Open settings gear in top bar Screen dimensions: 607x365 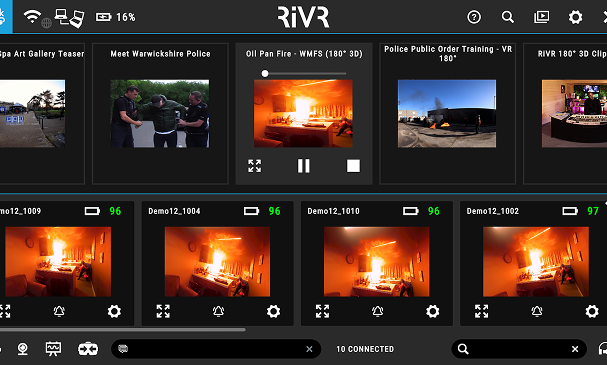pyautogui.click(x=575, y=17)
